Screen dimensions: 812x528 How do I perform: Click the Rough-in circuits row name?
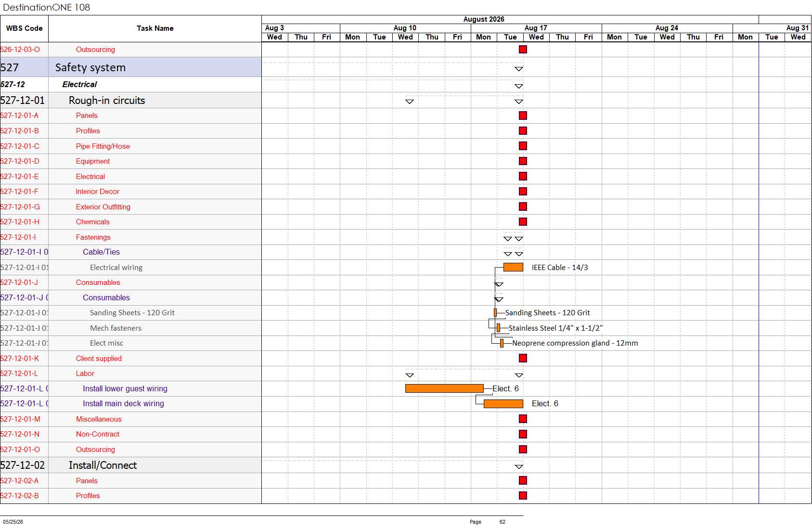pos(107,101)
